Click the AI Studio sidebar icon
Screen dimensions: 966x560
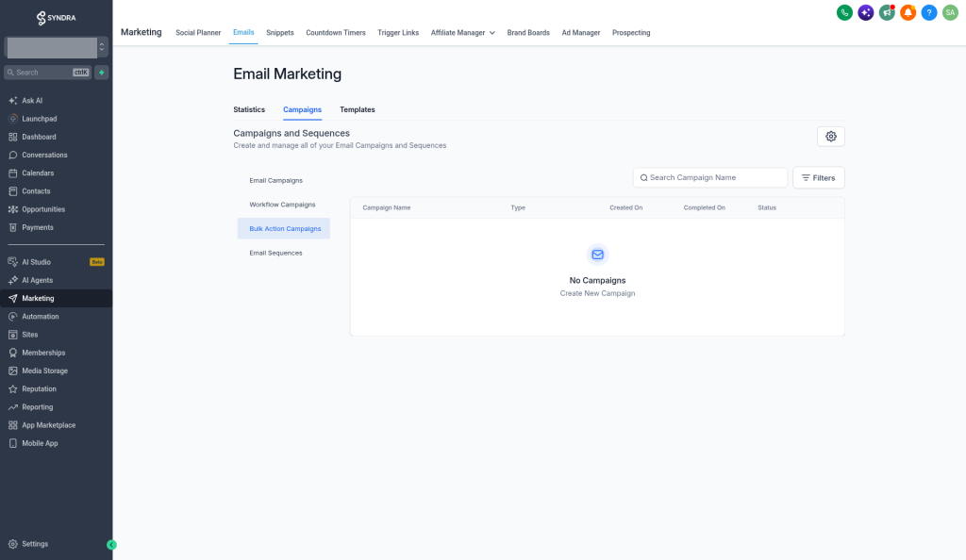click(x=13, y=262)
